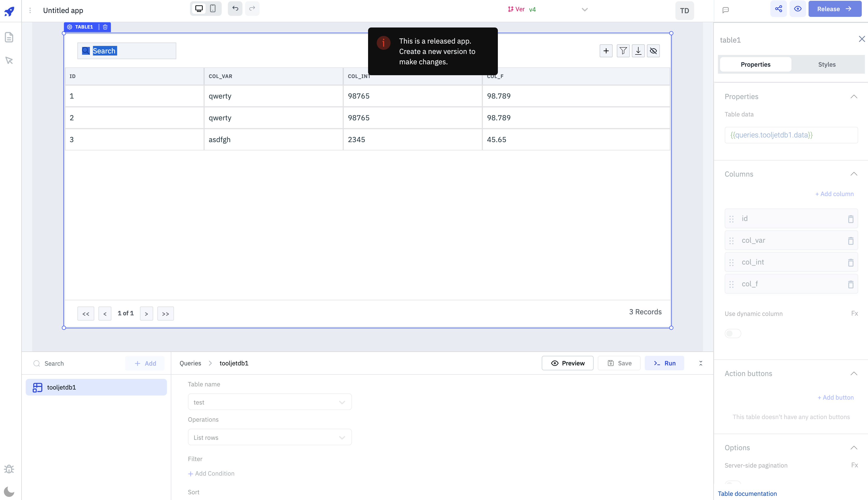Switch to mobile layout view

213,9
